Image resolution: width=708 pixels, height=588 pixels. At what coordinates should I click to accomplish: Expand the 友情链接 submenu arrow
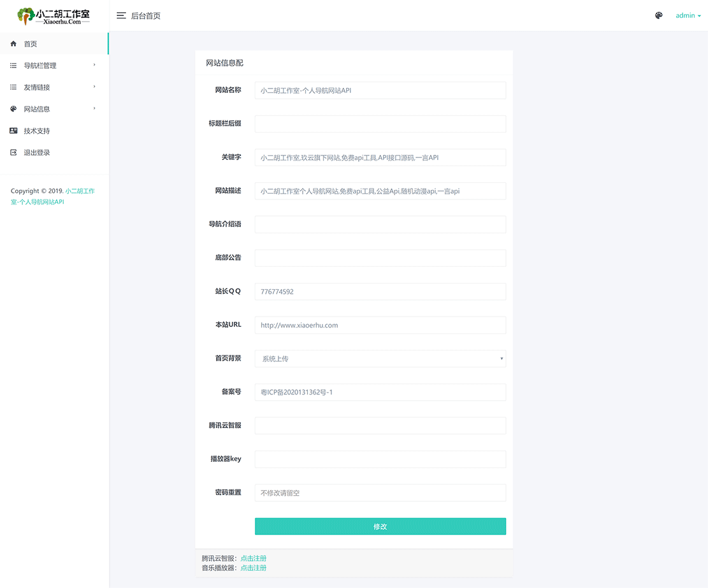[x=94, y=87]
